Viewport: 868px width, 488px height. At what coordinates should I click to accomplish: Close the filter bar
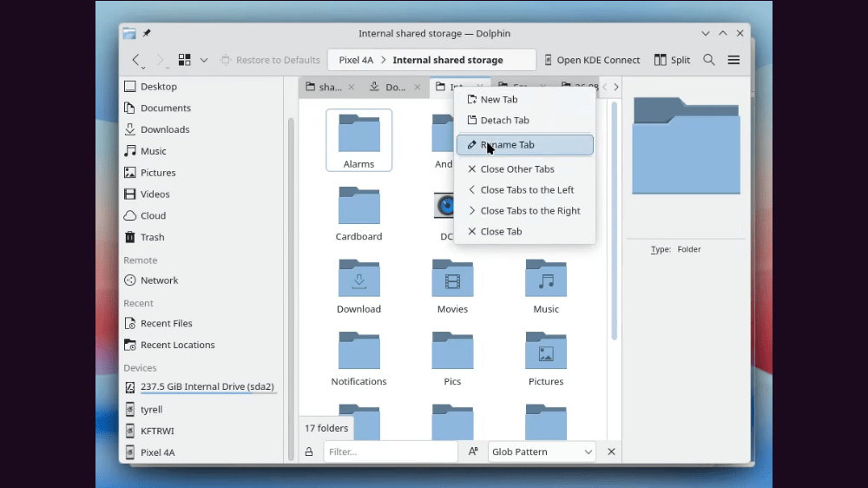(x=611, y=452)
